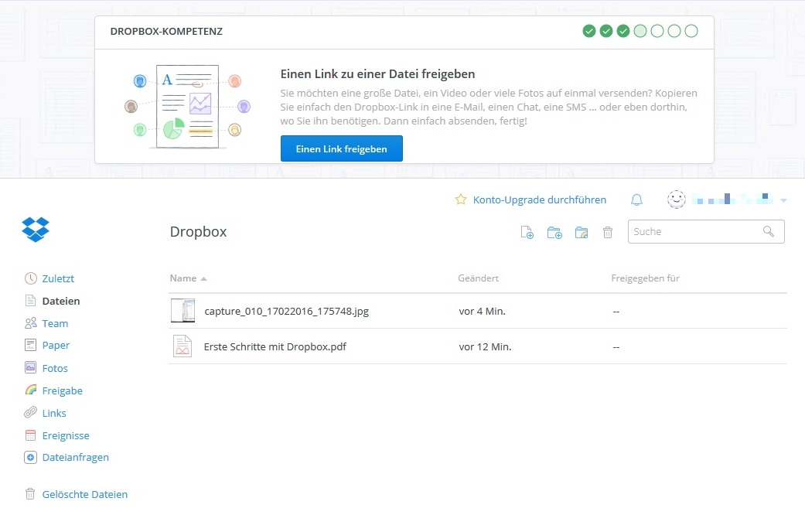Viewport: 805px width, 532px height.
Task: Click the Dropbox logo icon
Action: (x=36, y=229)
